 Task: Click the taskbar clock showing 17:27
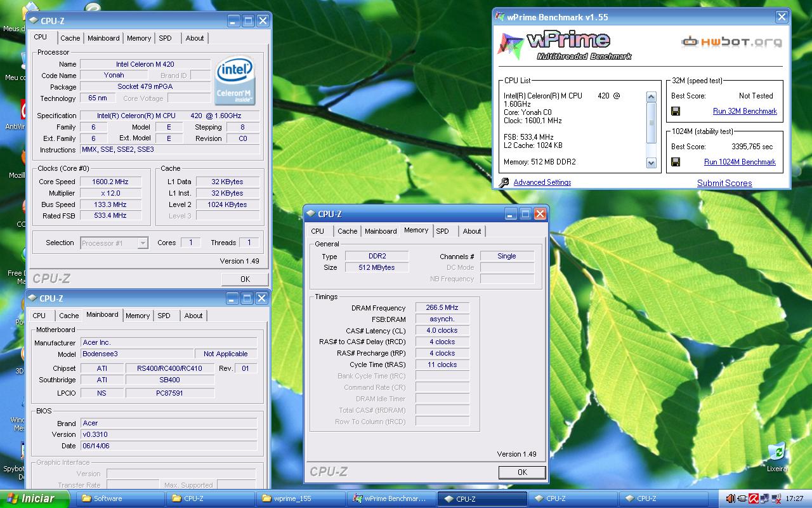click(x=794, y=498)
